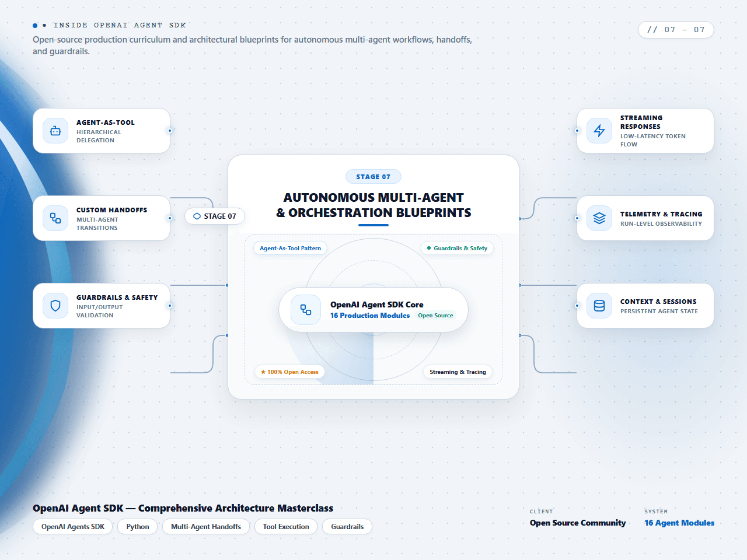Click the Hierarchical Delegation subtitle
Image resolution: width=747 pixels, height=560 pixels.
99,136
